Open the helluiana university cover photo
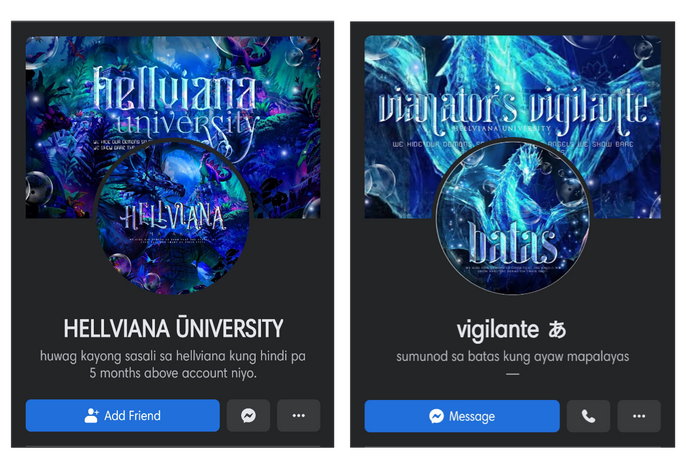Screen dimensions: 686x469 click(x=173, y=88)
